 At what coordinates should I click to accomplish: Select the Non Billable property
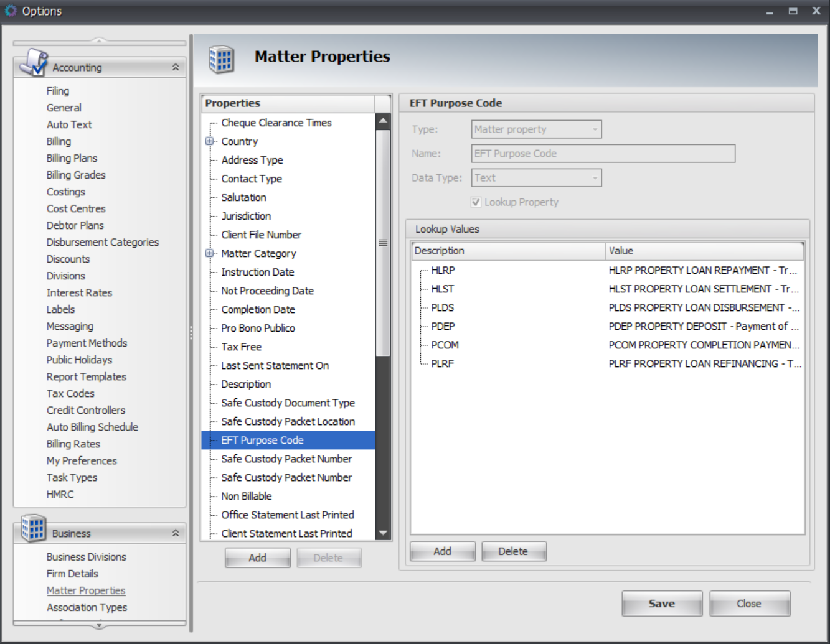coord(247,496)
